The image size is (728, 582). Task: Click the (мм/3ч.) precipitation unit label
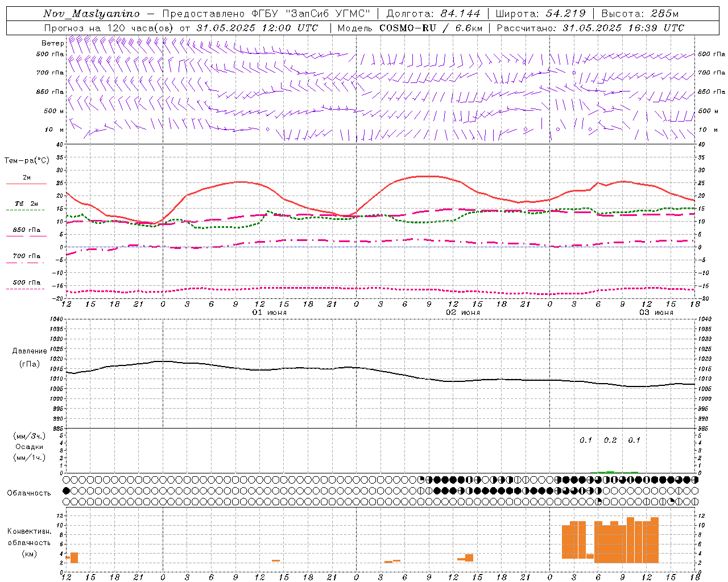pyautogui.click(x=30, y=436)
